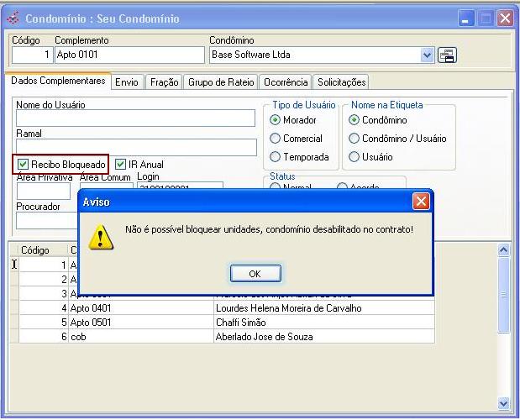Open the Ocorrência tab
Screen dimensions: 520x420
285,82
